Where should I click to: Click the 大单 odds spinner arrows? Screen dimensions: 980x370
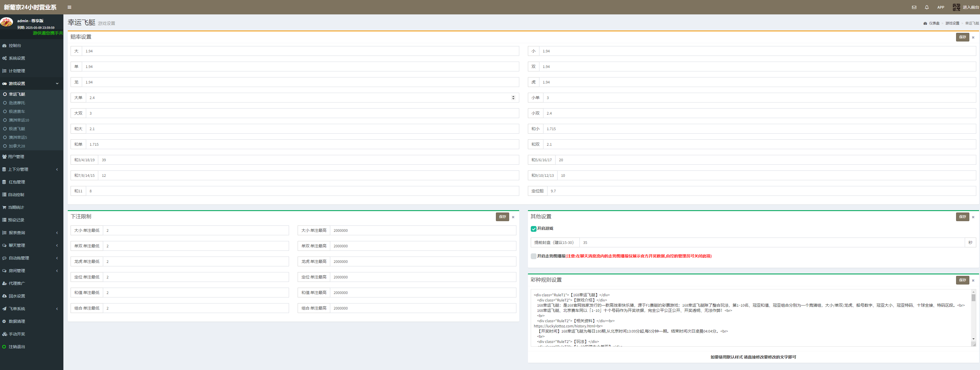513,98
